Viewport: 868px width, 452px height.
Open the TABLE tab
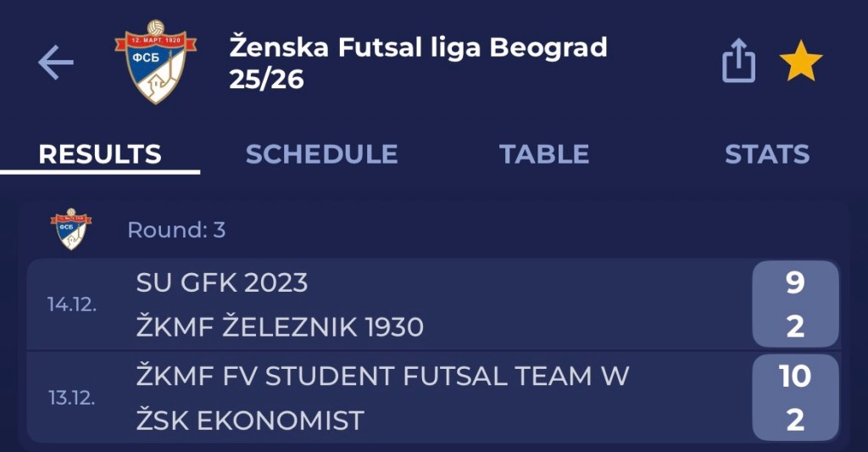click(x=544, y=154)
